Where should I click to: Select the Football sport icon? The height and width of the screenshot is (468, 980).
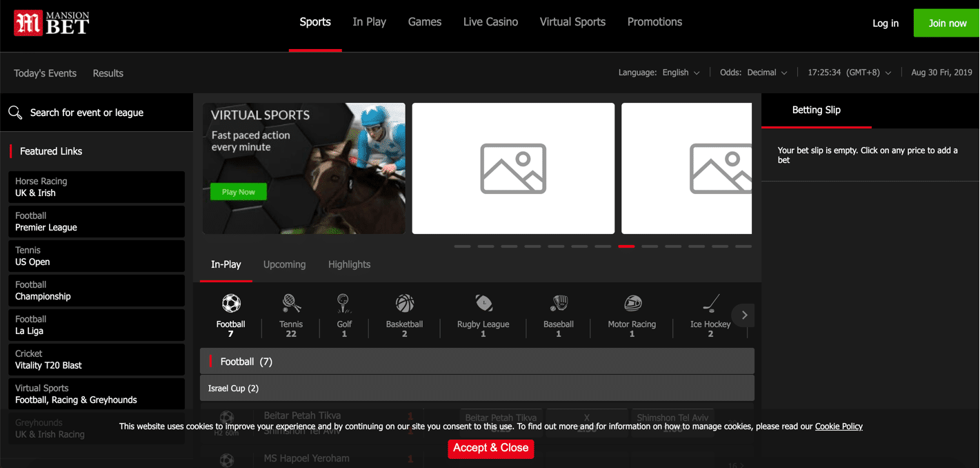pos(230,304)
